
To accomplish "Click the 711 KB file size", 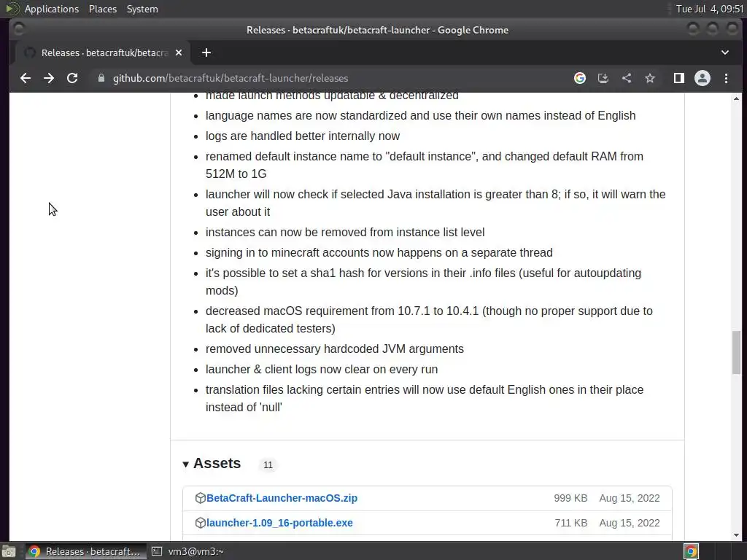I will pos(570,523).
